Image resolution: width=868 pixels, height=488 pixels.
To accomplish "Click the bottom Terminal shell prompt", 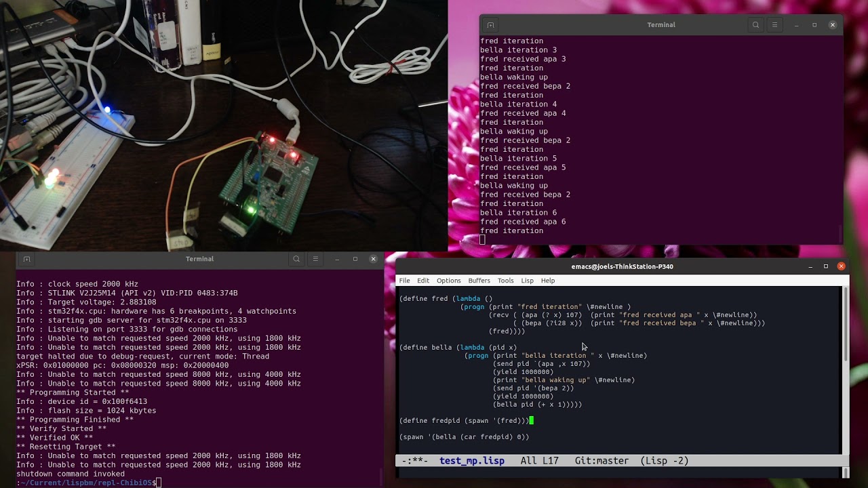I will tap(86, 483).
